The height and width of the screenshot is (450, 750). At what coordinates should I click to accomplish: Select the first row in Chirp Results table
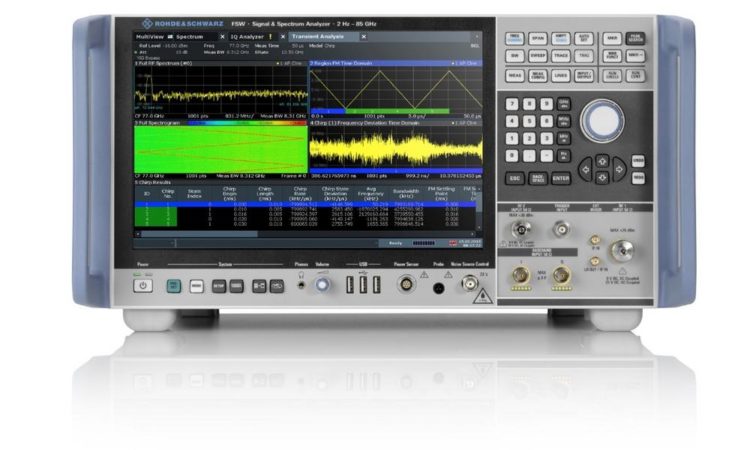pyautogui.click(x=300, y=203)
